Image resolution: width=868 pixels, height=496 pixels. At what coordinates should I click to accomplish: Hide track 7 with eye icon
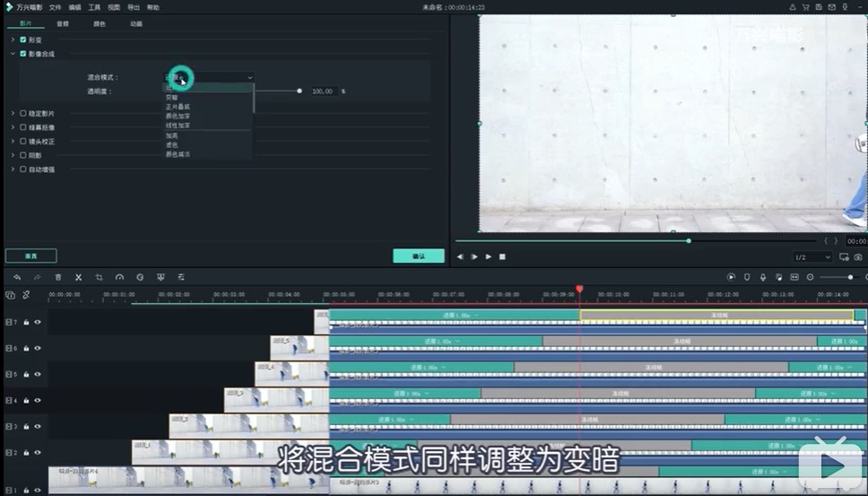coord(38,322)
